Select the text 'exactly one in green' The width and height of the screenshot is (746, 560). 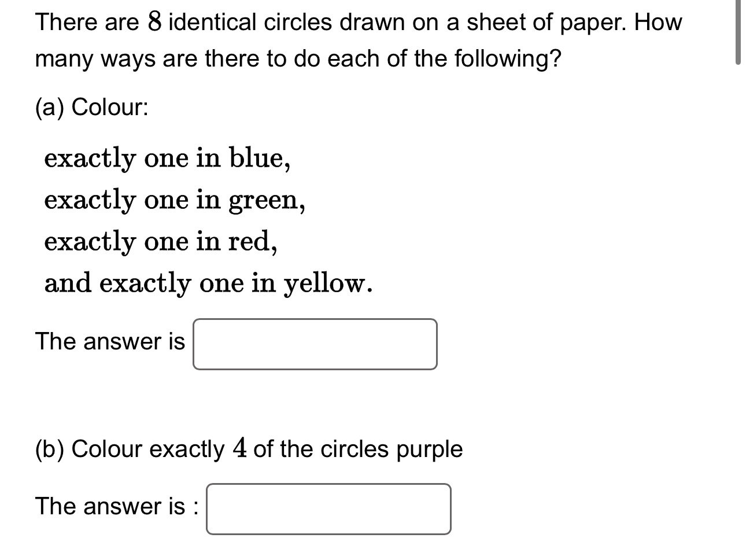click(x=173, y=200)
